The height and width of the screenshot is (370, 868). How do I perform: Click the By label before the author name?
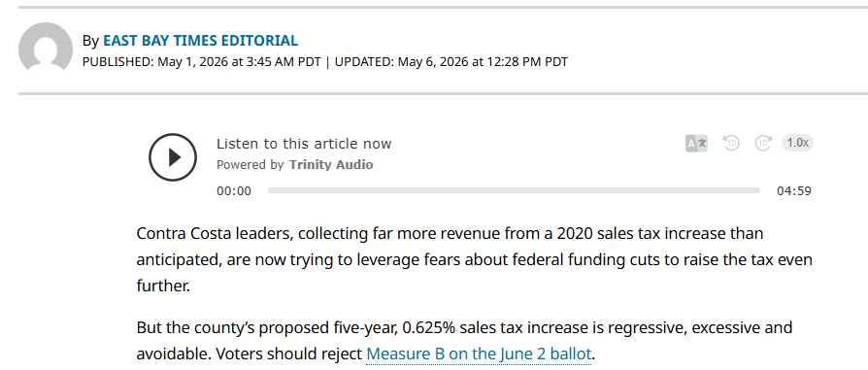[91, 41]
